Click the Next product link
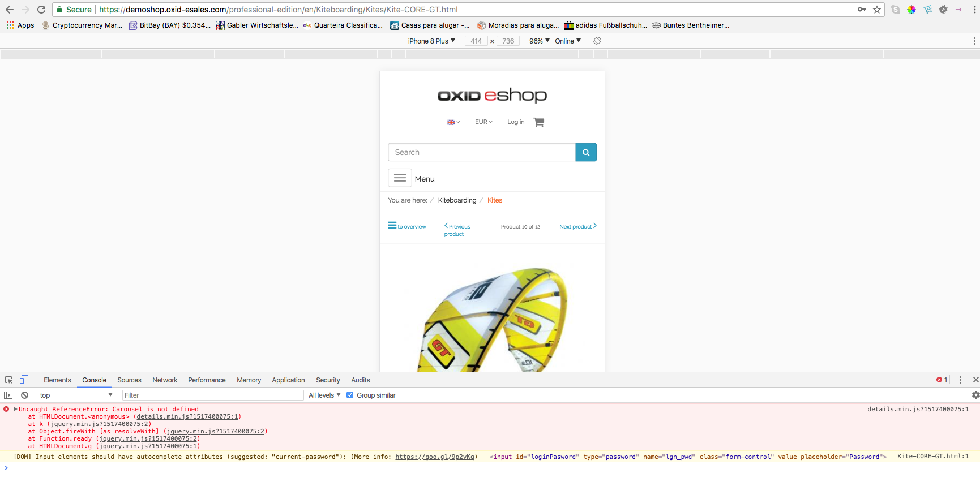 point(577,227)
